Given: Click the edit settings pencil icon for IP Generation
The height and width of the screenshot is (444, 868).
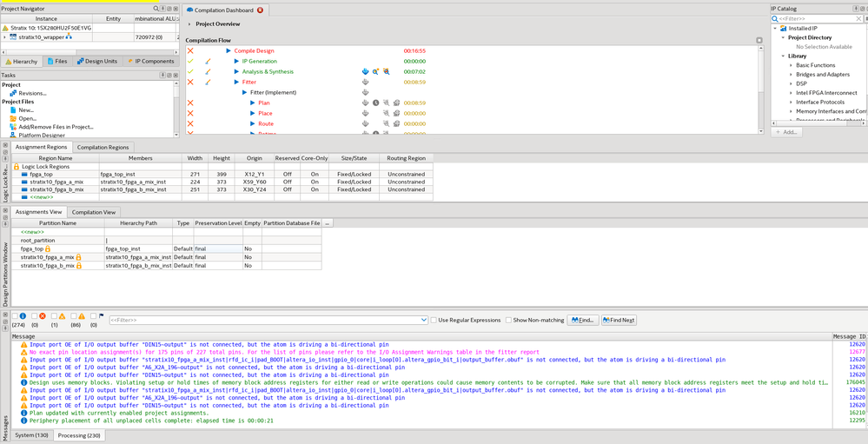Looking at the screenshot, I should (x=209, y=62).
